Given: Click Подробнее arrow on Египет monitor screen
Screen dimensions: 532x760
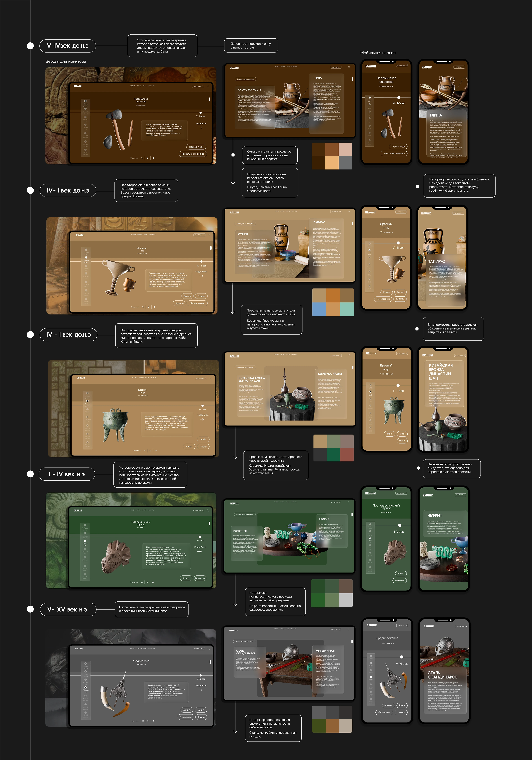Looking at the screenshot, I should click(x=201, y=276).
